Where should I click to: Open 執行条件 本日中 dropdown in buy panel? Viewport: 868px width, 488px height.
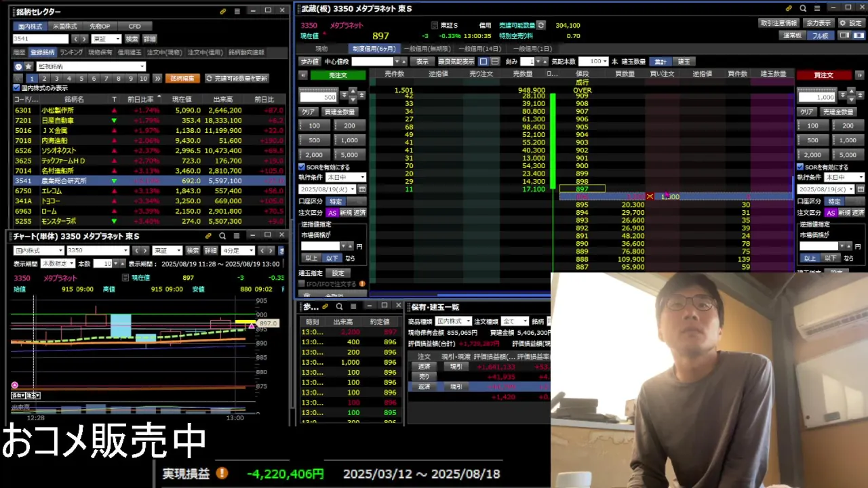[x=844, y=178]
